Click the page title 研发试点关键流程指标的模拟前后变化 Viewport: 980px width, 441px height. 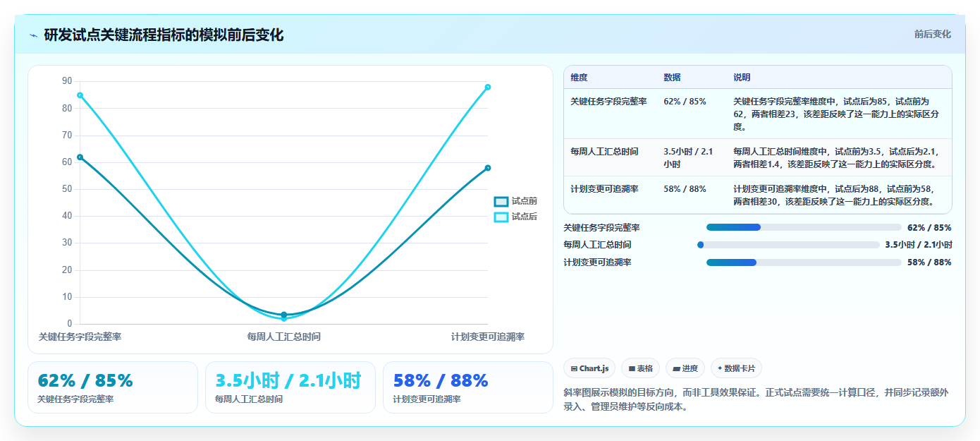point(164,35)
